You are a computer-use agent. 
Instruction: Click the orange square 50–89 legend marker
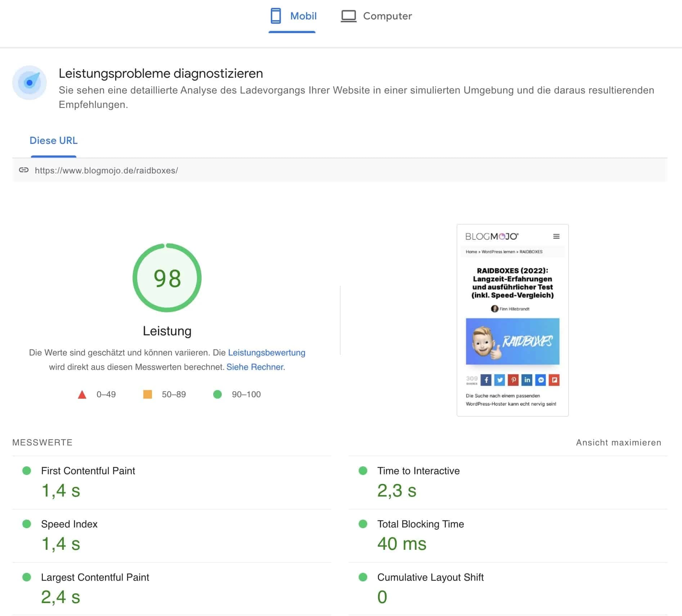pos(147,394)
